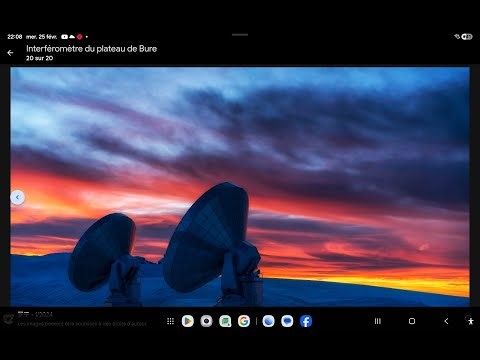The height and width of the screenshot is (360, 480).
Task: Tap the YouTube notification icon in status bar
Action: (x=64, y=37)
